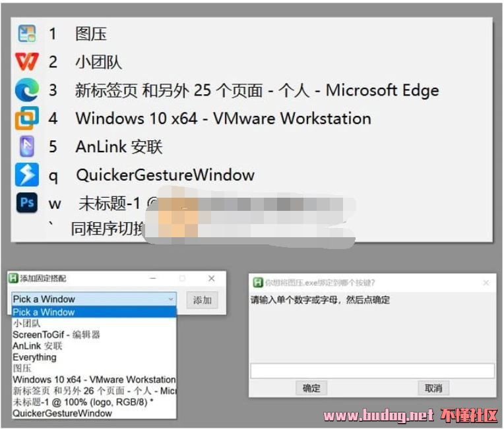
Task: Minimize the 添加固定搭配 window
Action: [153, 278]
